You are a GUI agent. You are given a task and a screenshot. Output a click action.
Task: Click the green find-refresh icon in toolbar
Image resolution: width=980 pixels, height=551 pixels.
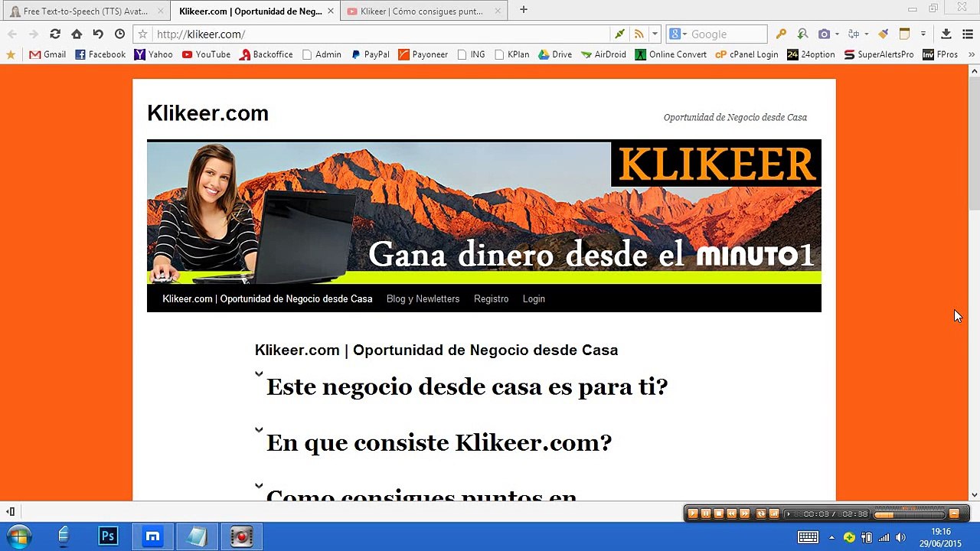[x=802, y=34]
